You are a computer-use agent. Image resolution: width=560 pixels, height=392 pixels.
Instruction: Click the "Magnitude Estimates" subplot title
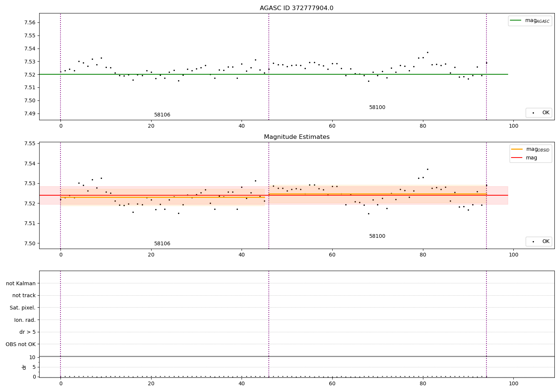296,137
